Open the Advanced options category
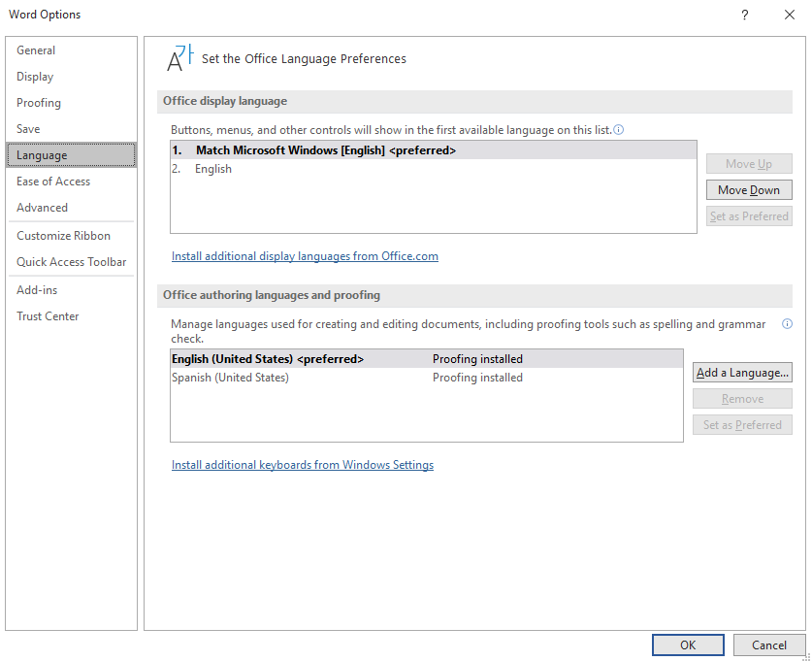 click(x=71, y=208)
